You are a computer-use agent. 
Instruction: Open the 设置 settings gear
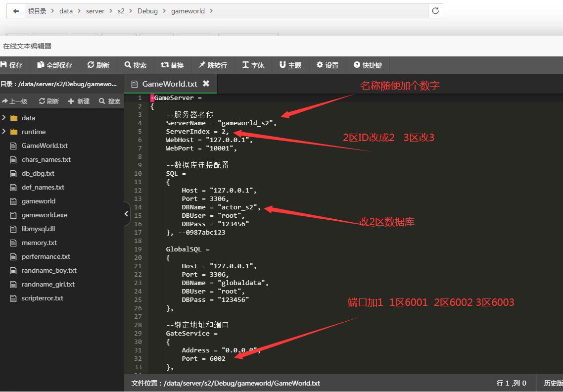[x=328, y=65]
